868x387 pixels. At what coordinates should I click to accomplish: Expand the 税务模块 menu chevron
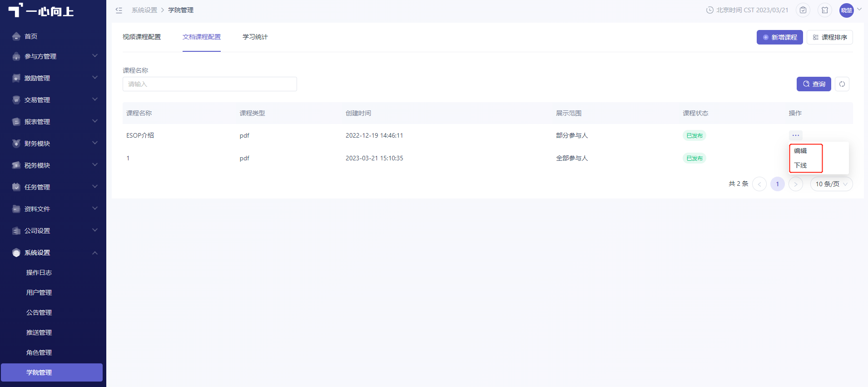coord(95,164)
